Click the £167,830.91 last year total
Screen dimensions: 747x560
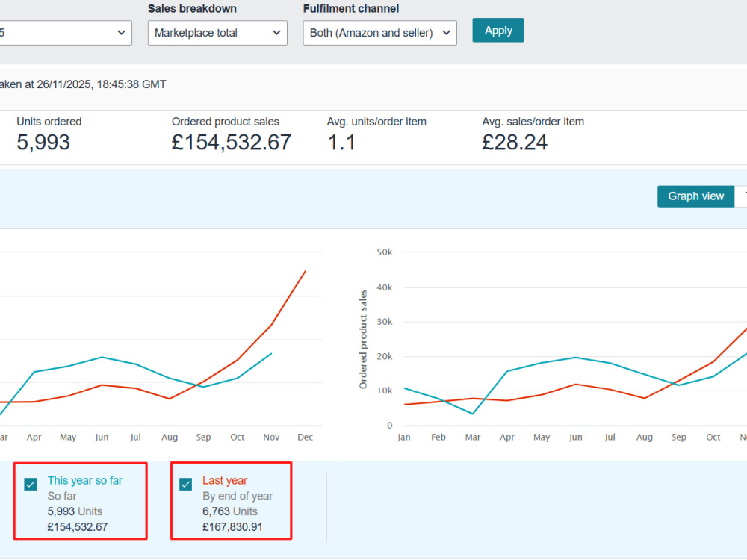232,527
